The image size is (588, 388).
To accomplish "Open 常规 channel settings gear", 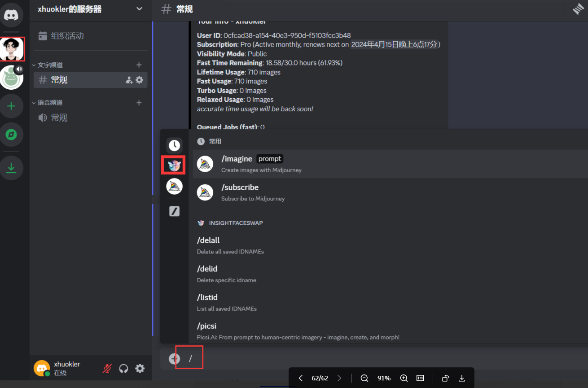I will point(140,80).
